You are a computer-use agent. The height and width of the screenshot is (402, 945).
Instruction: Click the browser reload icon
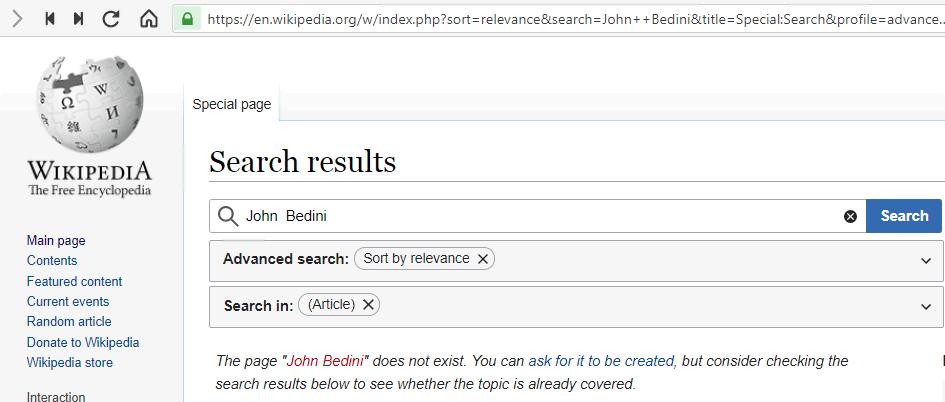click(111, 18)
